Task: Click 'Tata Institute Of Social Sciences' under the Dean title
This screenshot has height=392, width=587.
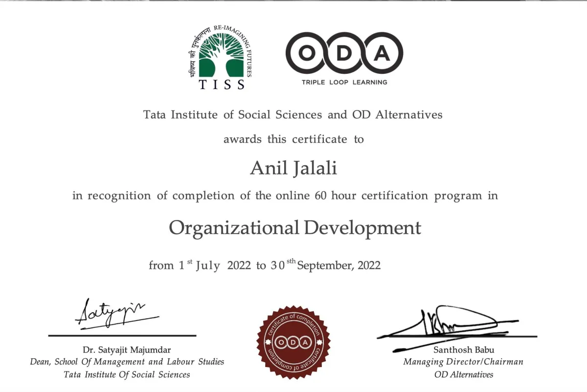Action: coord(127,375)
